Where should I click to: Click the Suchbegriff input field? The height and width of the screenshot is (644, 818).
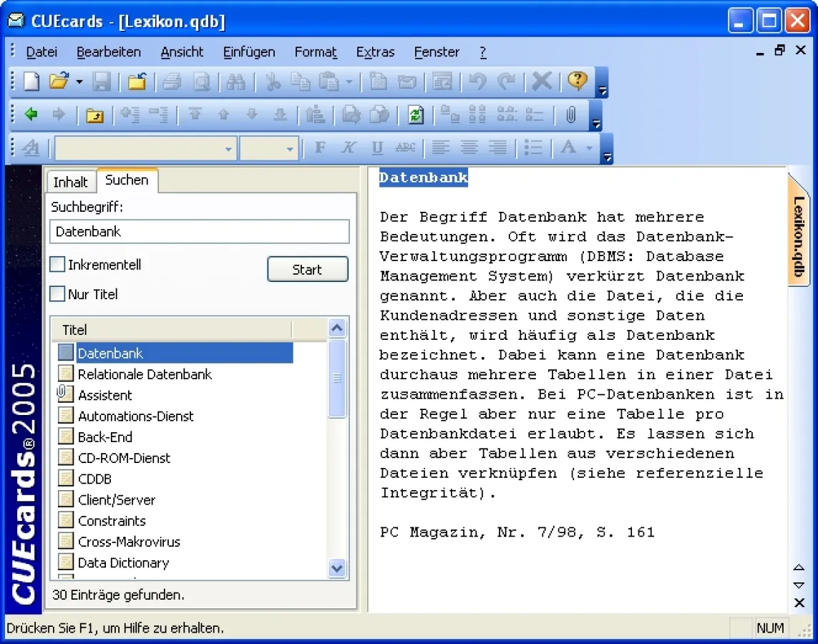tap(199, 232)
